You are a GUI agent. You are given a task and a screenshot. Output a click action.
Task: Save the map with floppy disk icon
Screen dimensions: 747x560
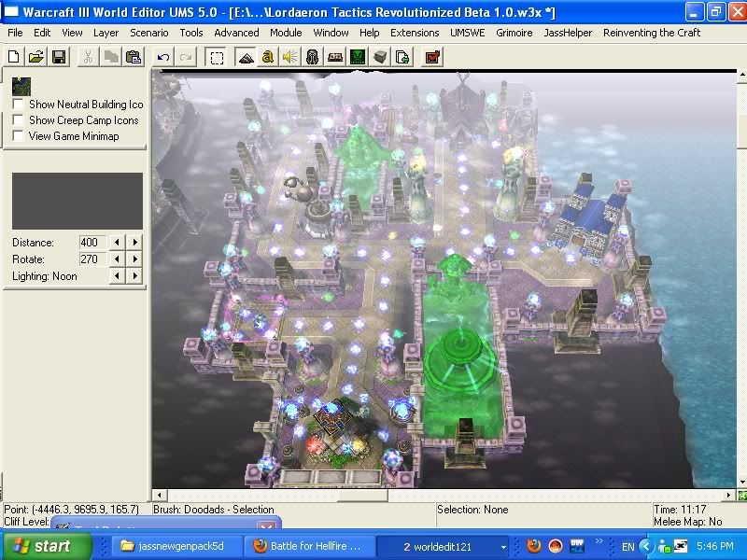click(x=59, y=57)
